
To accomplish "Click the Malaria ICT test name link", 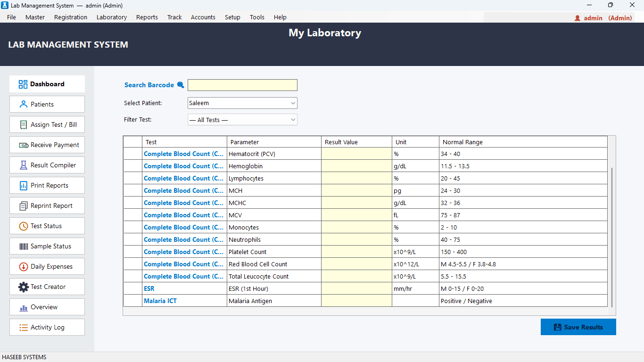I will tap(160, 301).
